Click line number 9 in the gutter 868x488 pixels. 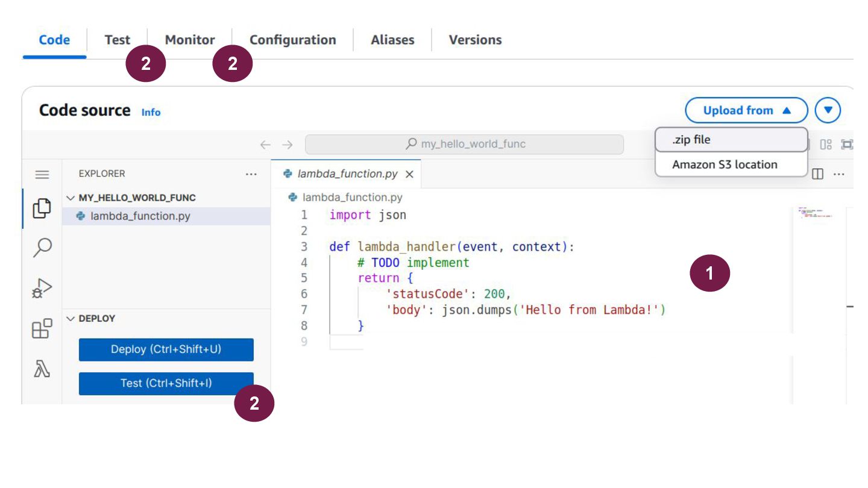(x=304, y=342)
